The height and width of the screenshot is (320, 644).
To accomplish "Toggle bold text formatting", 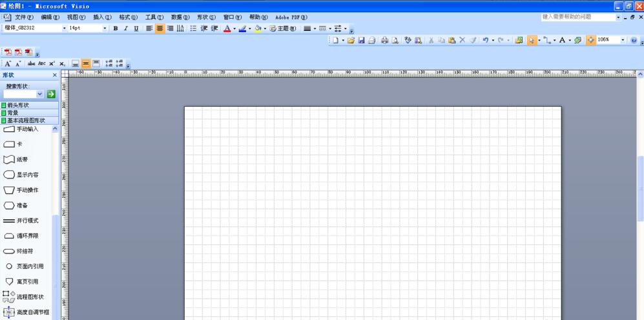I will [x=116, y=29].
